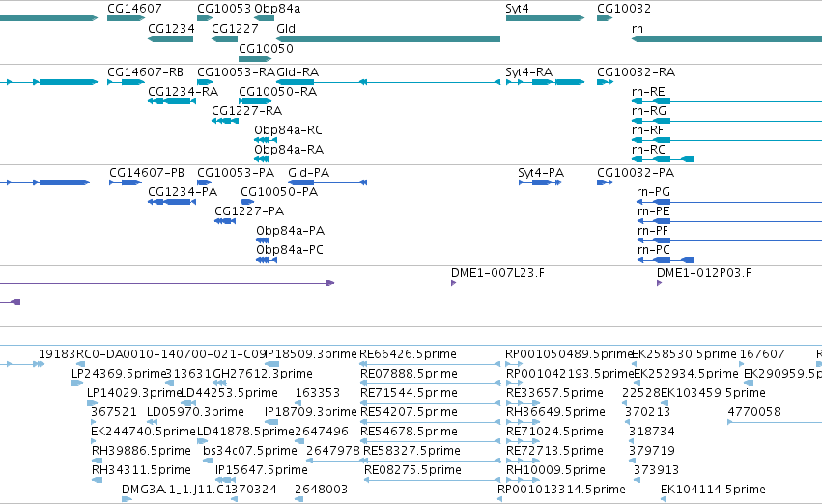Select EST RH36649.5prime
This screenshot has height=504, width=822.
pyautogui.click(x=523, y=422)
